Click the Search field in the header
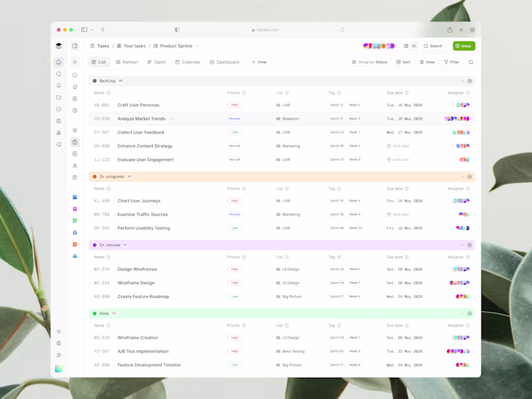532x399 pixels. click(x=434, y=46)
